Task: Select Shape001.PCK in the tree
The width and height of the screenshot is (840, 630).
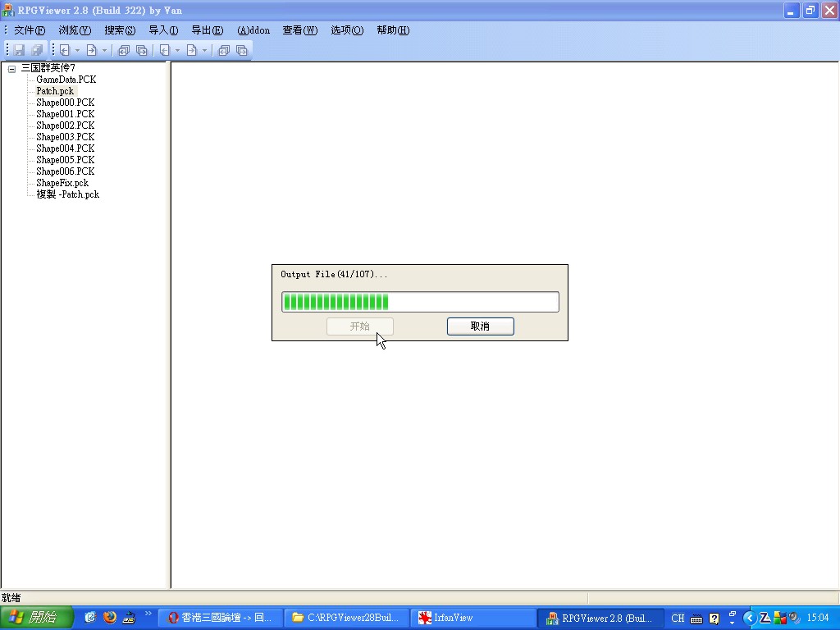Action: click(x=66, y=114)
